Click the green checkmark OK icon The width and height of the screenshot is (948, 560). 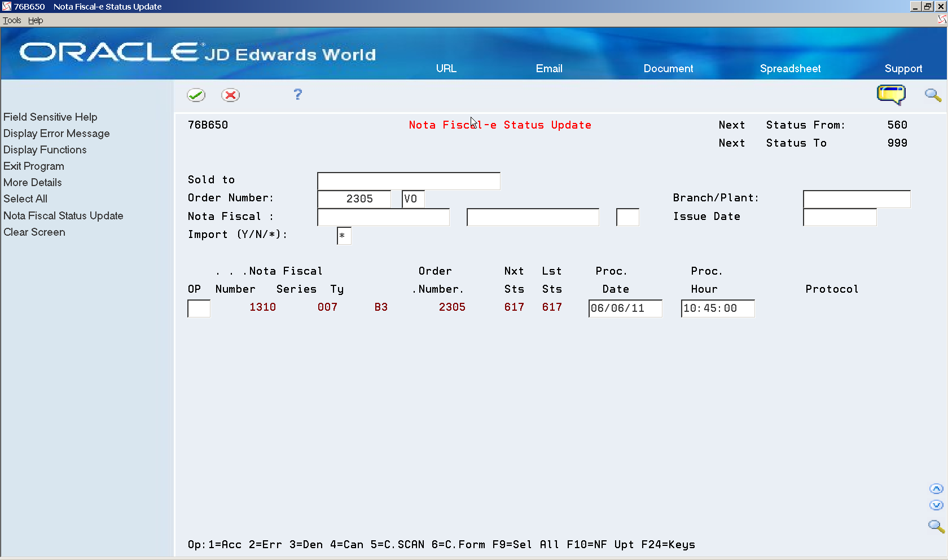(x=196, y=95)
